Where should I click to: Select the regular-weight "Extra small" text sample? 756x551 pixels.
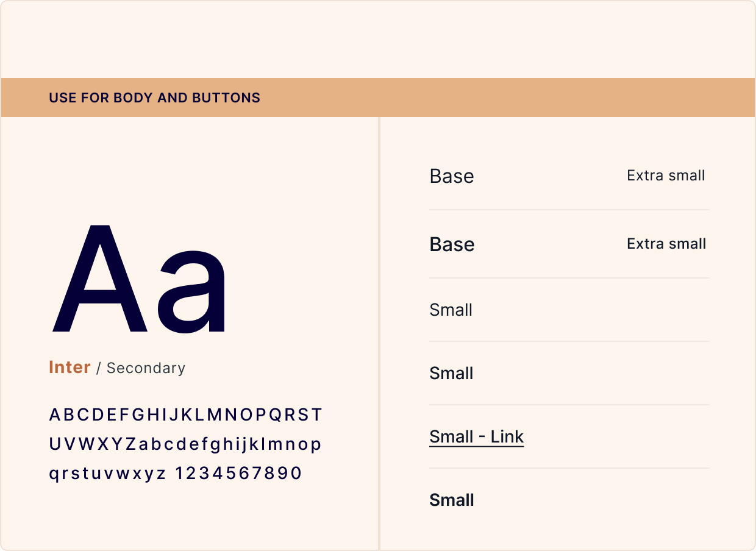point(666,176)
